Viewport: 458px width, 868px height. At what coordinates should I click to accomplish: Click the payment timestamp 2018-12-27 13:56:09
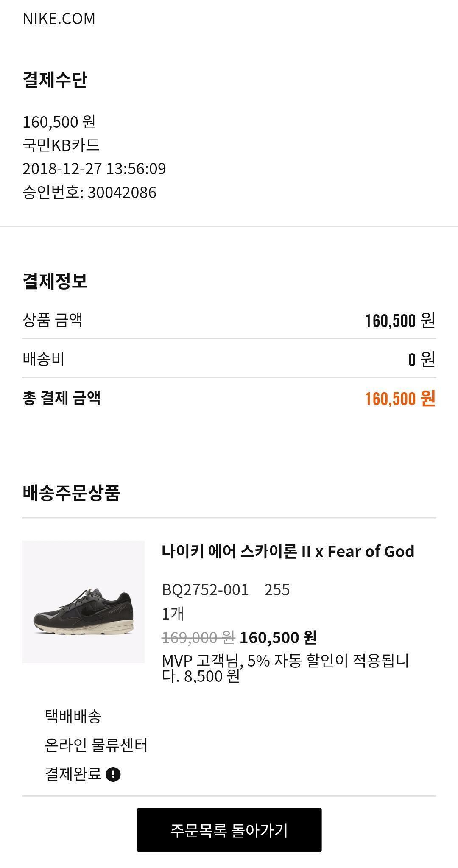click(x=94, y=169)
